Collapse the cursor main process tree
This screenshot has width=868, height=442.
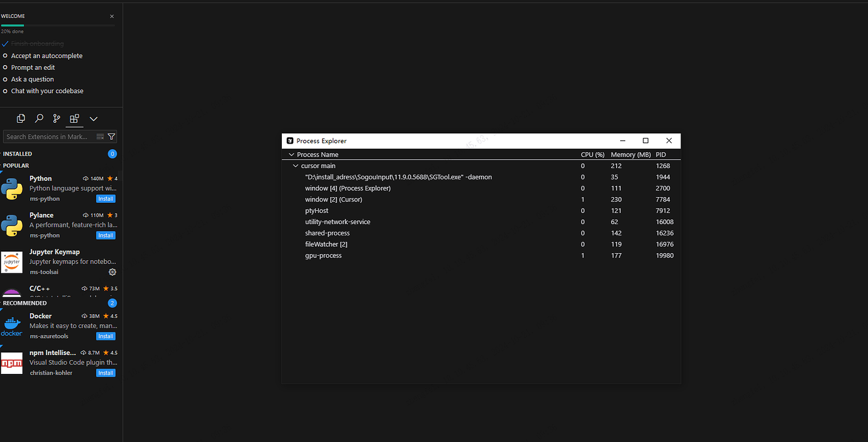(x=296, y=166)
